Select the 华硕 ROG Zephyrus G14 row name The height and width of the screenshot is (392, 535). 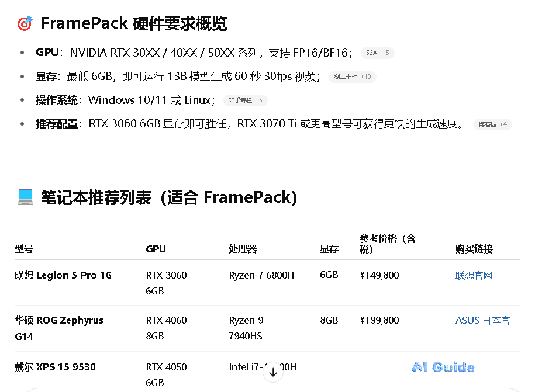58,320
